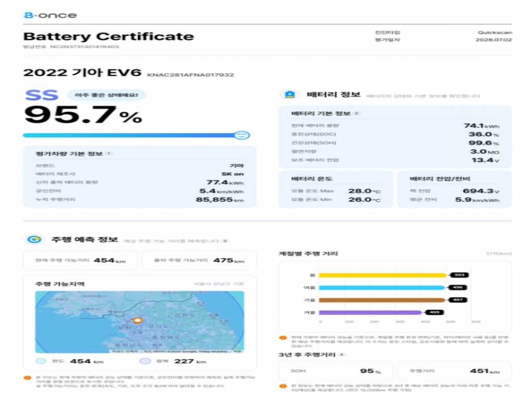Click the 출하 주행 가능거리 475 km card
The height and width of the screenshot is (399, 532).
(199, 260)
